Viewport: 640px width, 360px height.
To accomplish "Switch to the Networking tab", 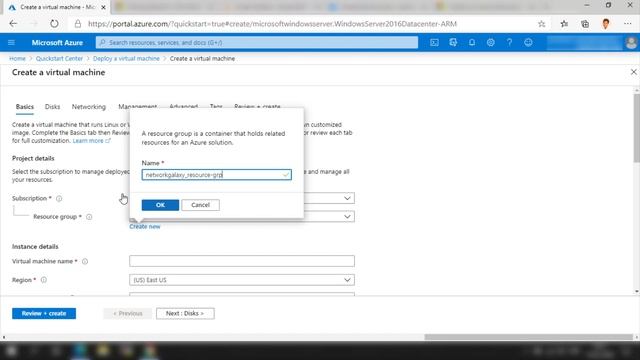I will pyautogui.click(x=89, y=107).
